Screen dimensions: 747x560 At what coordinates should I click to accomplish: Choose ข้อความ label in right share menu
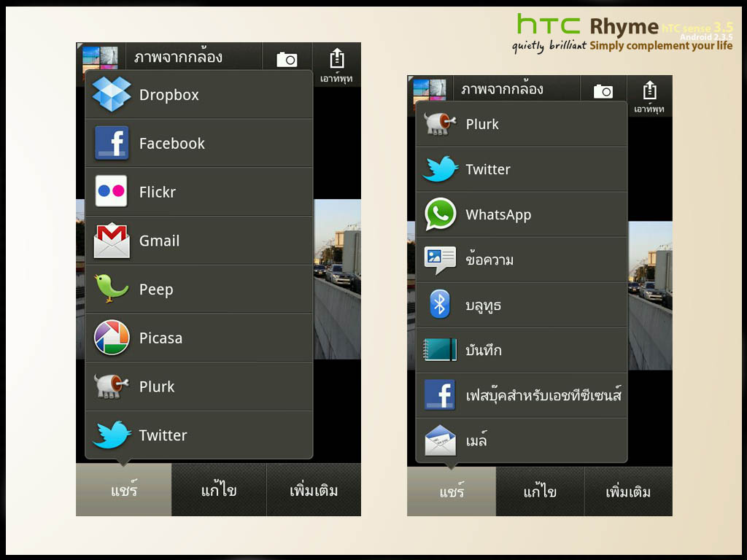[x=489, y=259]
